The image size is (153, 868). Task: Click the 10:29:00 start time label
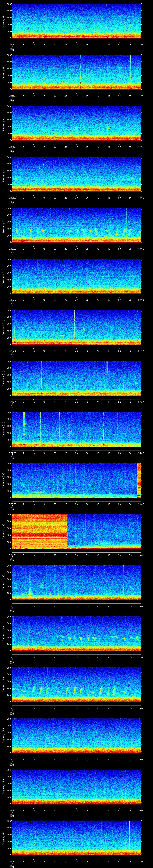[x=12, y=810]
